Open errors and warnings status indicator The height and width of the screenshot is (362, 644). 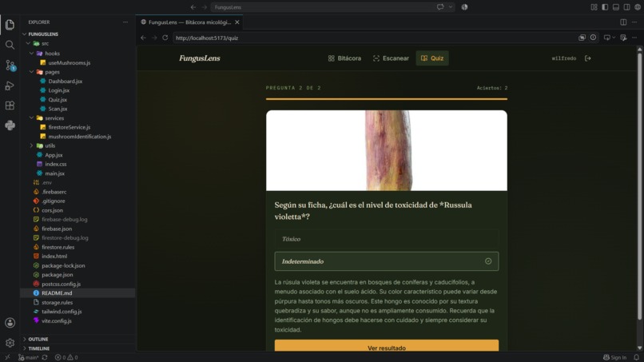66,357
